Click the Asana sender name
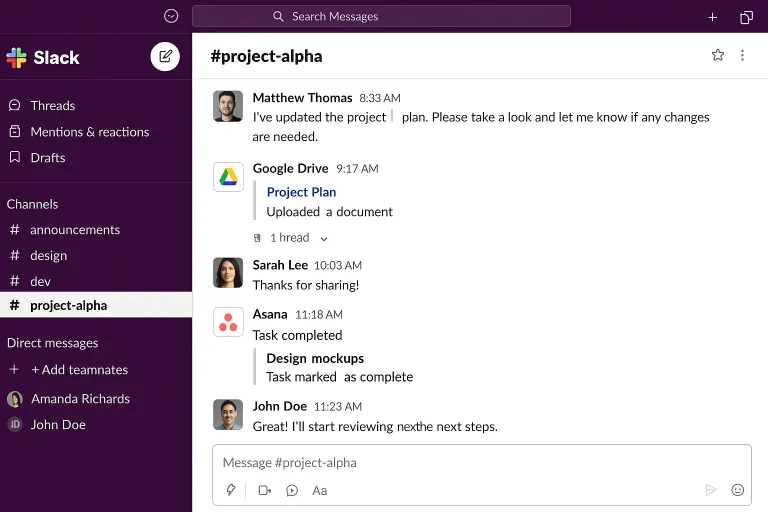Screen dimensions: 768x512 point(270,314)
